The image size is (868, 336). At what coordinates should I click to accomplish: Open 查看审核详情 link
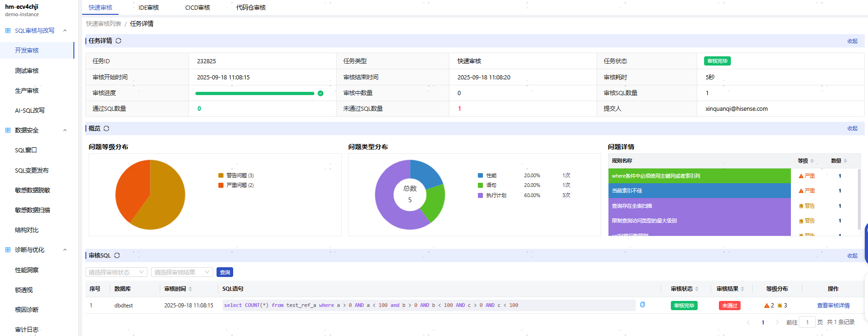coord(833,306)
